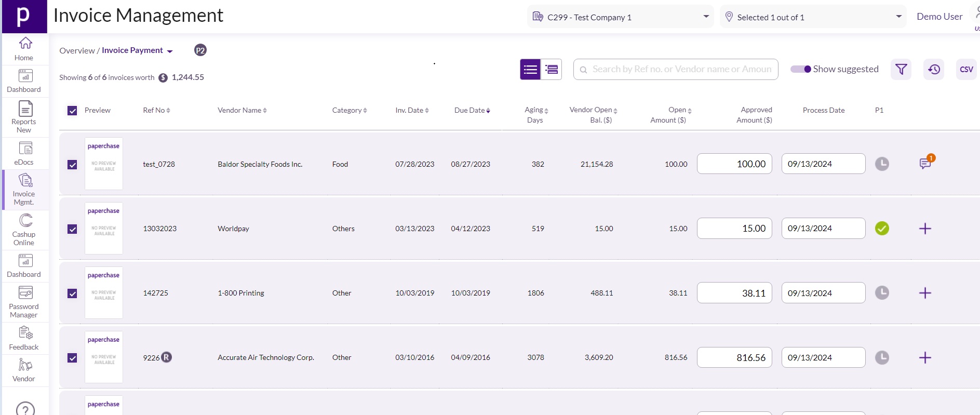Click the Overview breadcrumb link
Screen dimensions: 980x415
77,50
